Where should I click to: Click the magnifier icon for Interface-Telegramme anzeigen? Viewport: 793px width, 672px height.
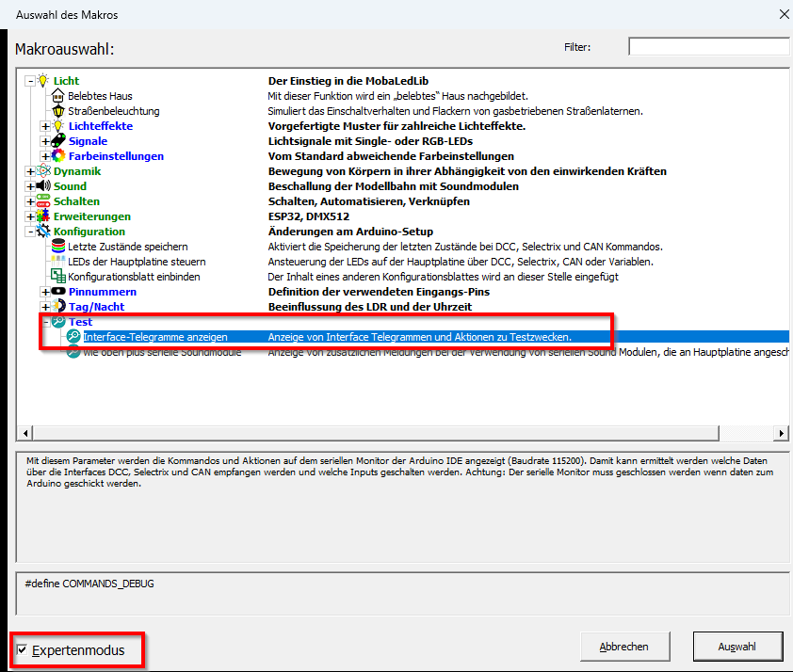pyautogui.click(x=73, y=337)
